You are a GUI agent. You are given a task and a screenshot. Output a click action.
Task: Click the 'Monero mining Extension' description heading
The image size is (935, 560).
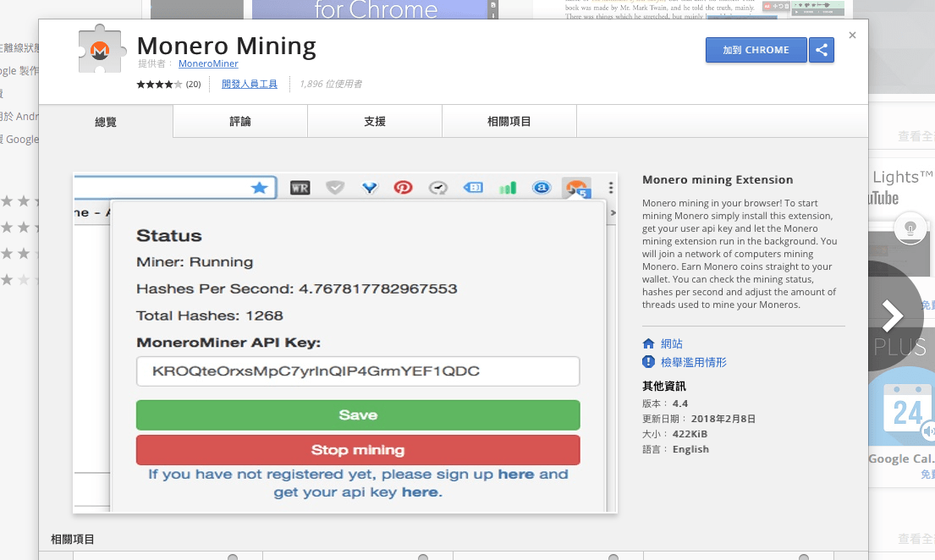click(718, 179)
